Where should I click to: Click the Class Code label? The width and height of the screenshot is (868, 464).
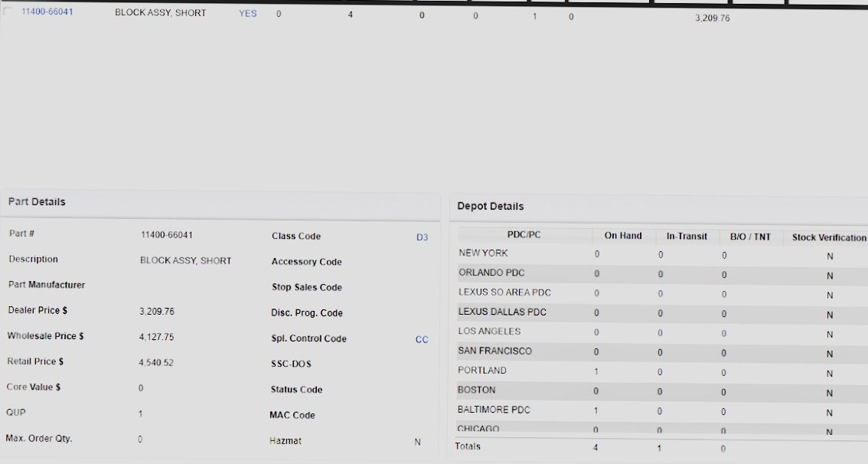[x=296, y=236]
